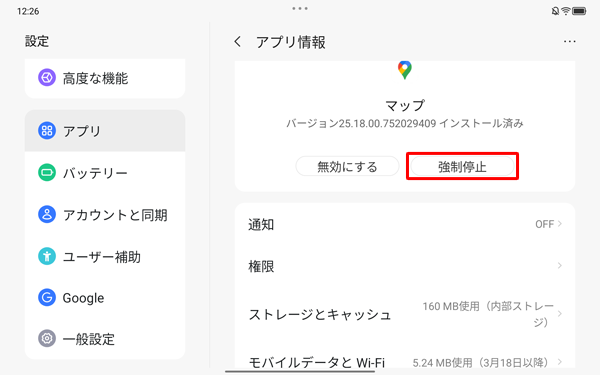The width and height of the screenshot is (600, 375).
Task: Click the chevron beside 160 MB使用
Action: point(560,314)
